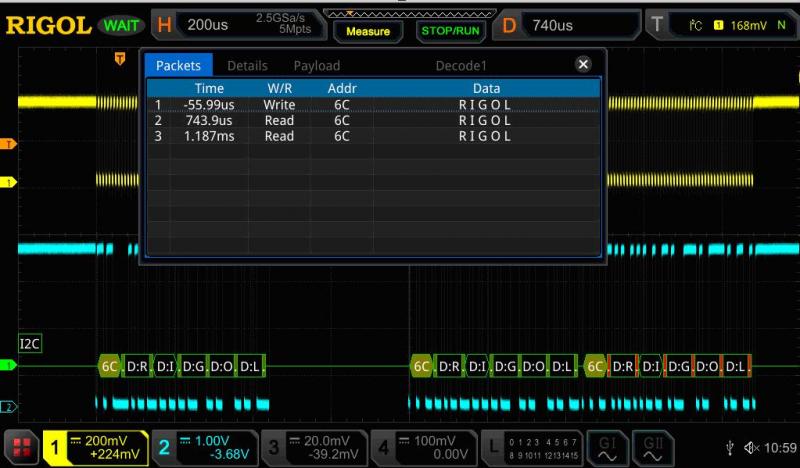Switch to the Details tab
Viewport: 800px width, 468px height.
pos(247,65)
